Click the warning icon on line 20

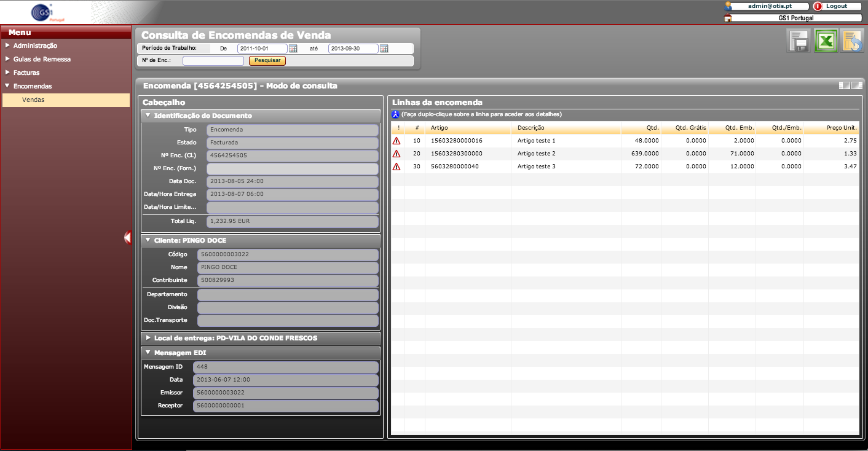tap(397, 154)
